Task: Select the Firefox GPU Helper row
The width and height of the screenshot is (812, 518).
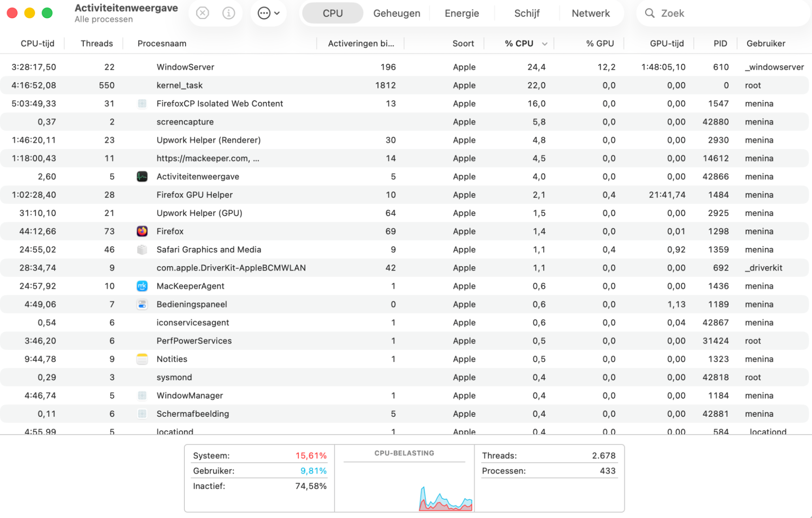Action: click(404, 195)
